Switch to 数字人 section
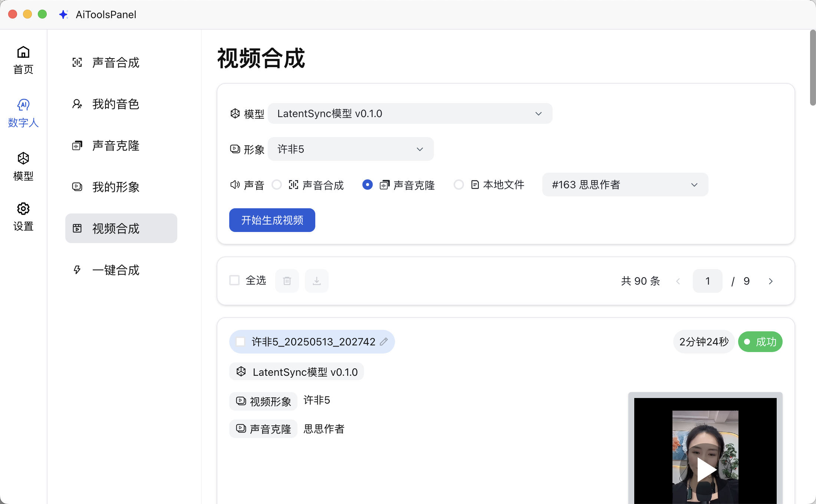816x504 pixels. pos(23,113)
